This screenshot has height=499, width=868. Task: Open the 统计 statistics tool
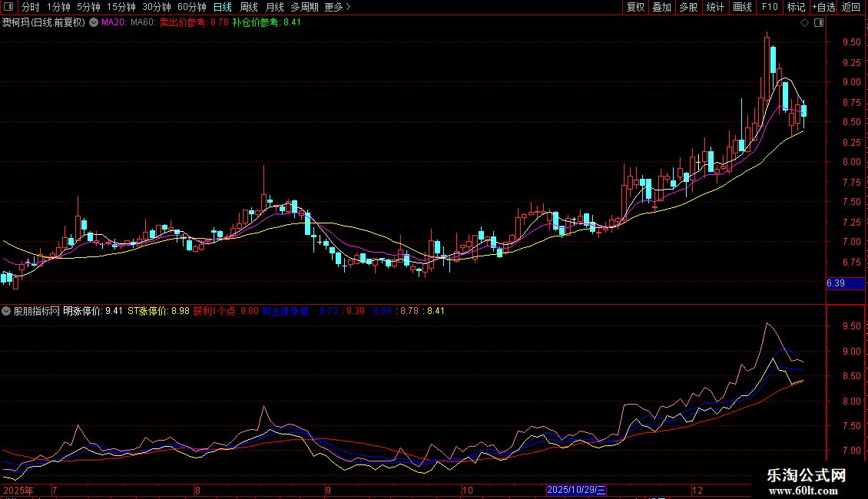point(714,7)
